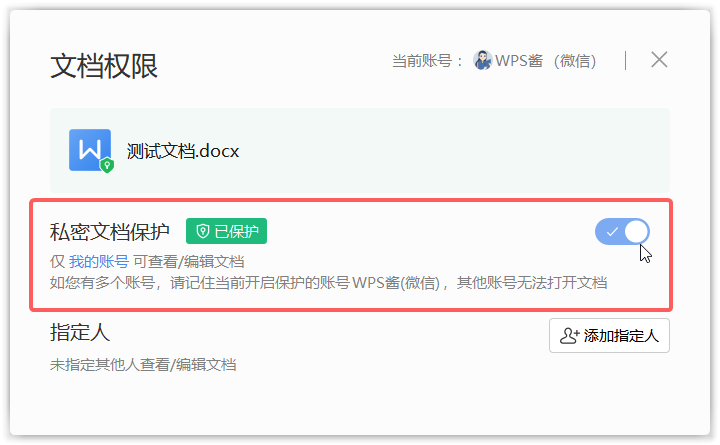Viewport: 720px width, 445px height.
Task: Open the 我的账号 link
Action: point(99,262)
